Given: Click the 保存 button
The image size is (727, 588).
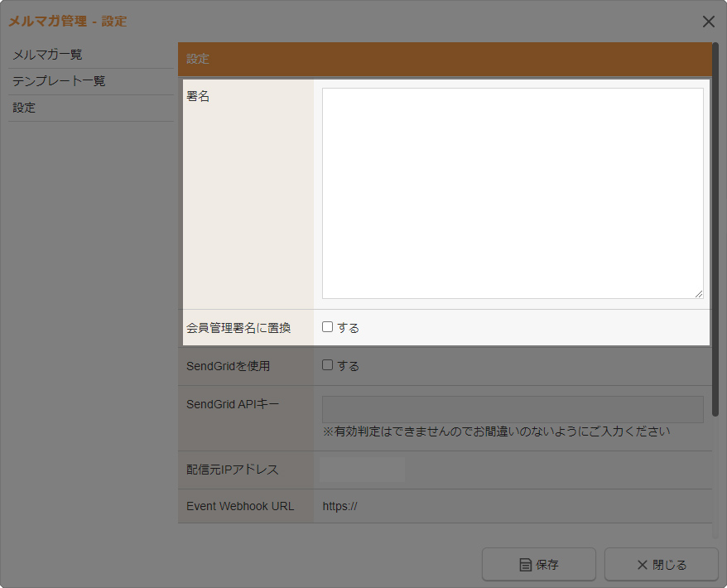Looking at the screenshot, I should 539,564.
